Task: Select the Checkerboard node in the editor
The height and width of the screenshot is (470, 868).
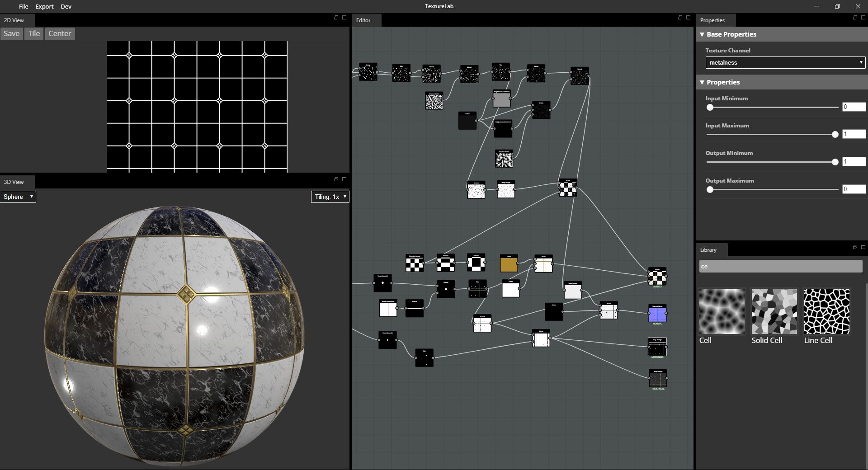Action: (x=415, y=263)
